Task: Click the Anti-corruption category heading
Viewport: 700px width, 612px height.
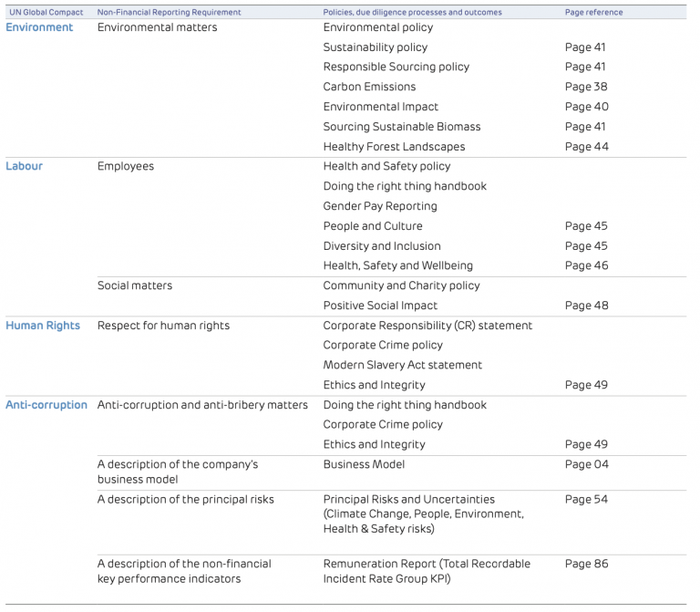Action: coord(46,405)
